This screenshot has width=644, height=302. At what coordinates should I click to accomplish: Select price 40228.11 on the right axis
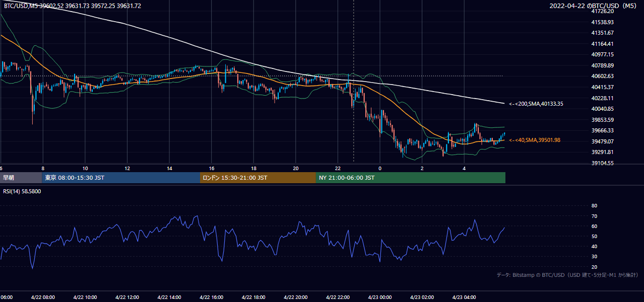pos(602,98)
